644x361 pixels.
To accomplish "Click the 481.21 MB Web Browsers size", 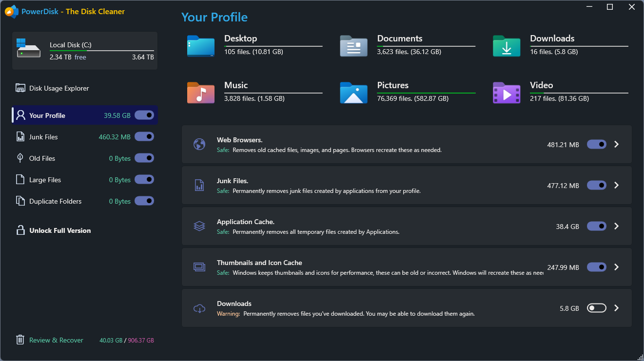I will [563, 145].
